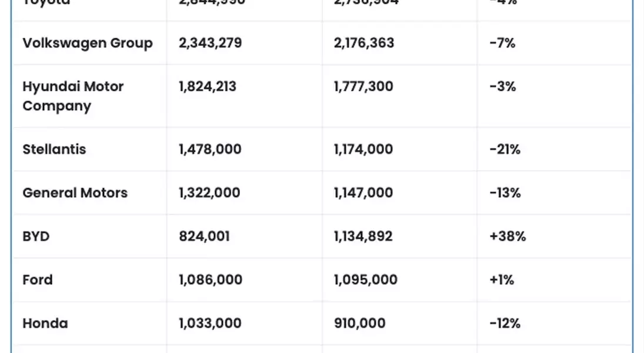Select the -13% General Motors change
644x353 pixels.
click(x=505, y=193)
